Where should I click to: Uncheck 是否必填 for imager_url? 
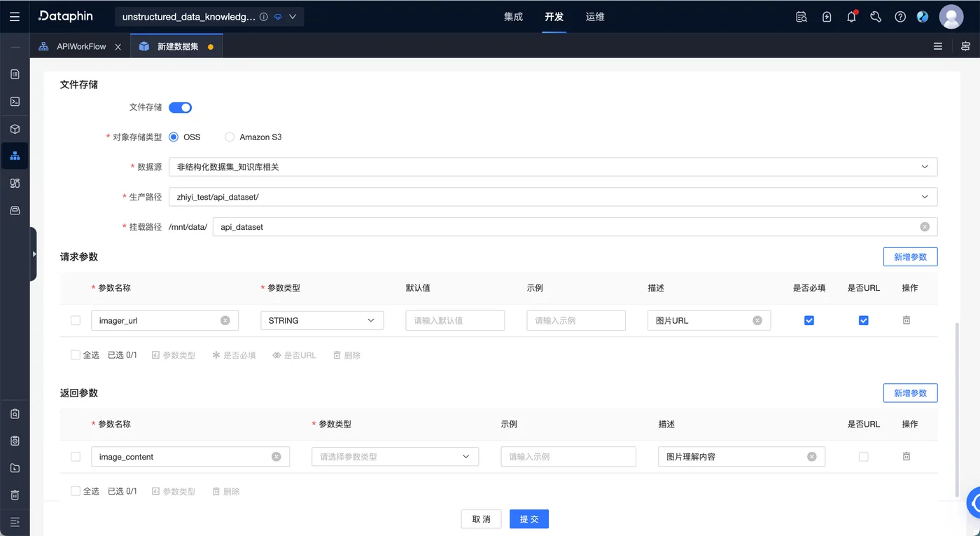809,320
